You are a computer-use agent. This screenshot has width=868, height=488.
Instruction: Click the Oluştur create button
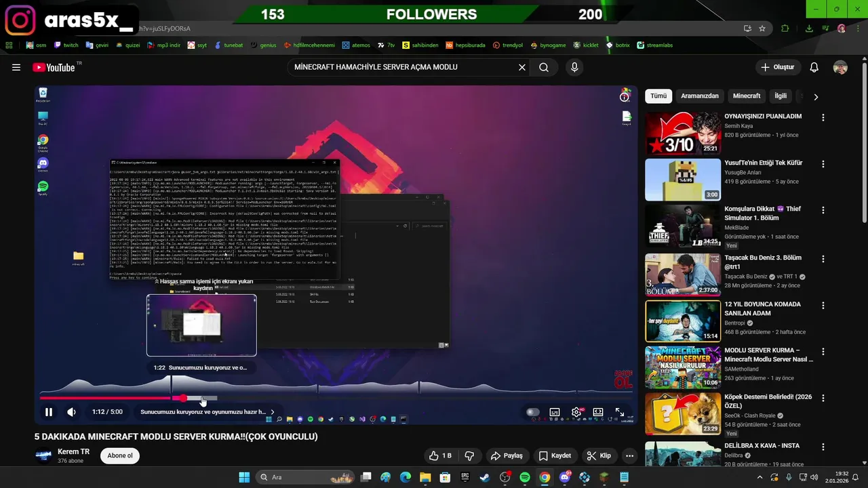click(777, 67)
